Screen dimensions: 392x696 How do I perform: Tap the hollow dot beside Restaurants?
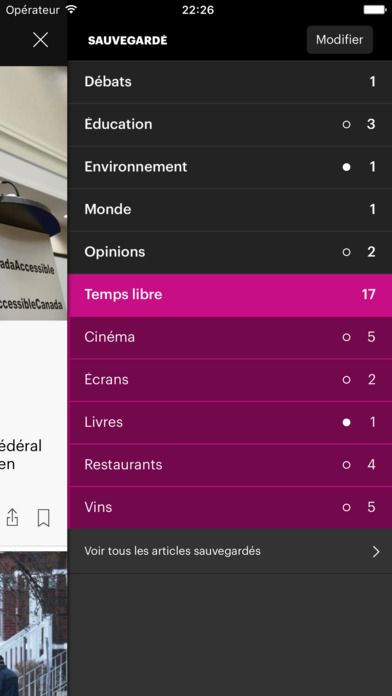pyautogui.click(x=346, y=465)
